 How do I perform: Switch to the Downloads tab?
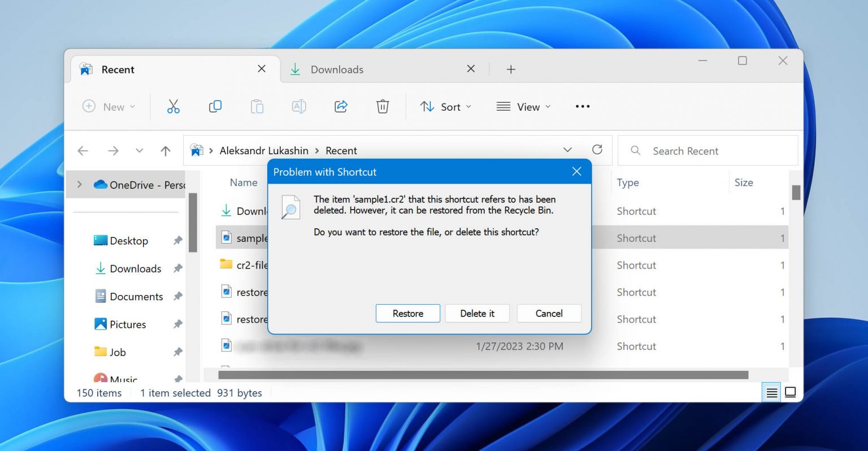pyautogui.click(x=336, y=69)
